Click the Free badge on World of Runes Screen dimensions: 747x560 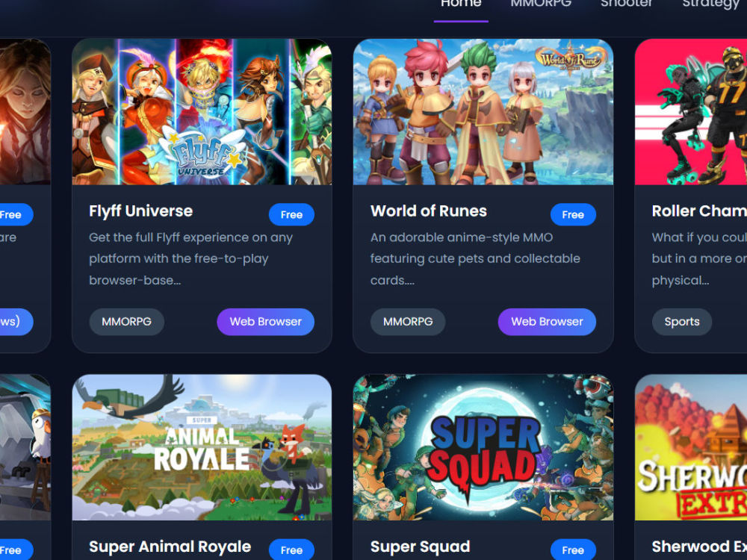(x=573, y=214)
